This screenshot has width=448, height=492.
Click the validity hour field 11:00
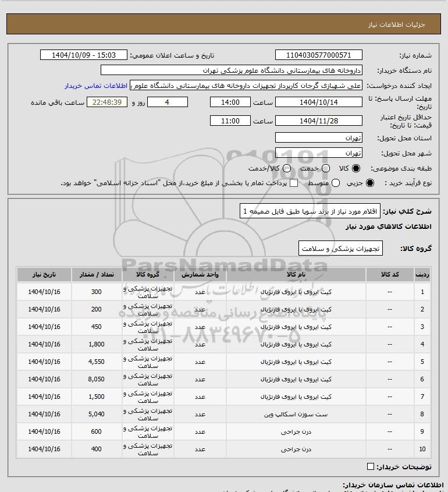[x=230, y=121]
